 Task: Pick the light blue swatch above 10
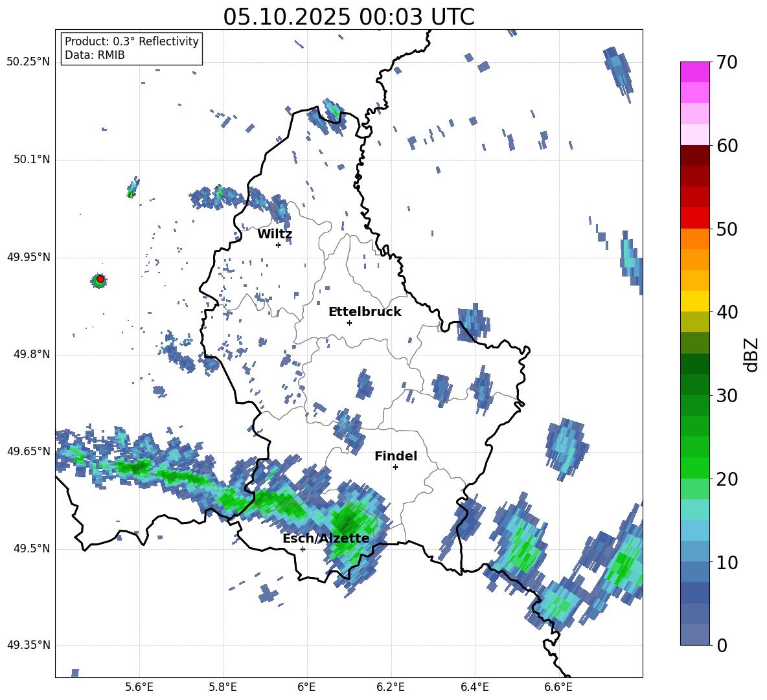coord(694,552)
